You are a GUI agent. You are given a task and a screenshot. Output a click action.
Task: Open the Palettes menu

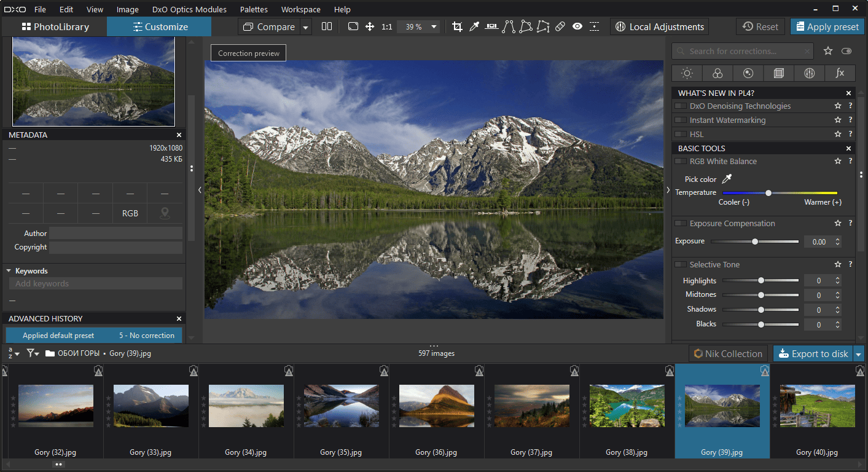254,9
